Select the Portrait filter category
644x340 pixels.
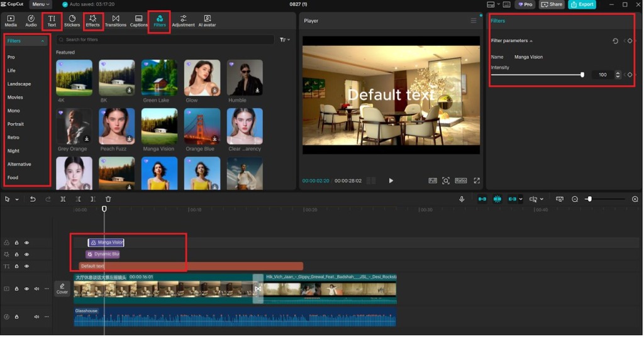[16, 124]
